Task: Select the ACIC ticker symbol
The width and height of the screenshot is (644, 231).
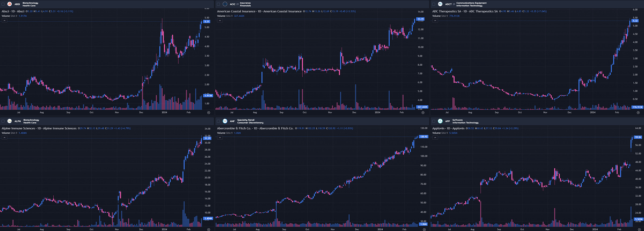Action: point(233,4)
